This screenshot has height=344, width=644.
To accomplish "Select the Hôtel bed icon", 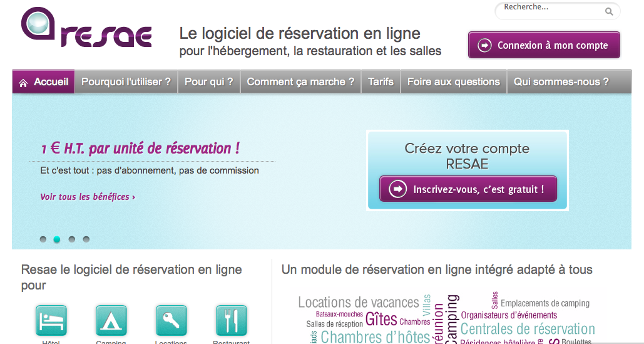I will click(x=51, y=320).
